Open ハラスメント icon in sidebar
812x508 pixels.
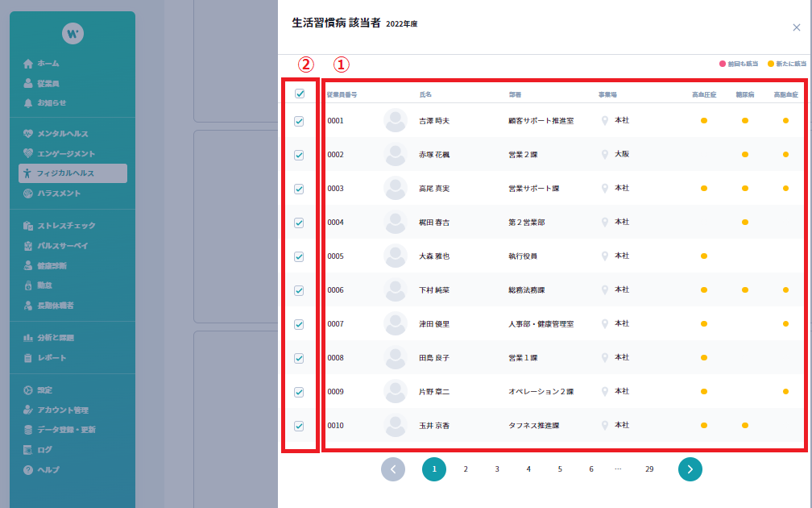point(28,194)
